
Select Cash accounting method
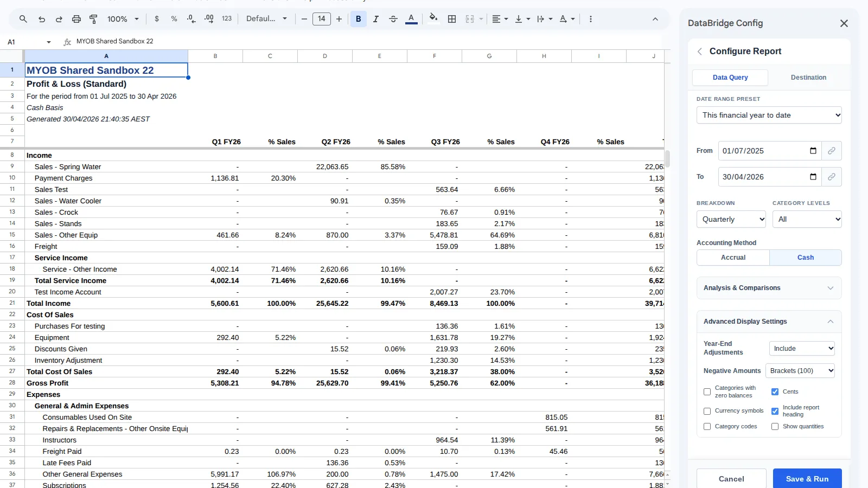[x=806, y=258]
